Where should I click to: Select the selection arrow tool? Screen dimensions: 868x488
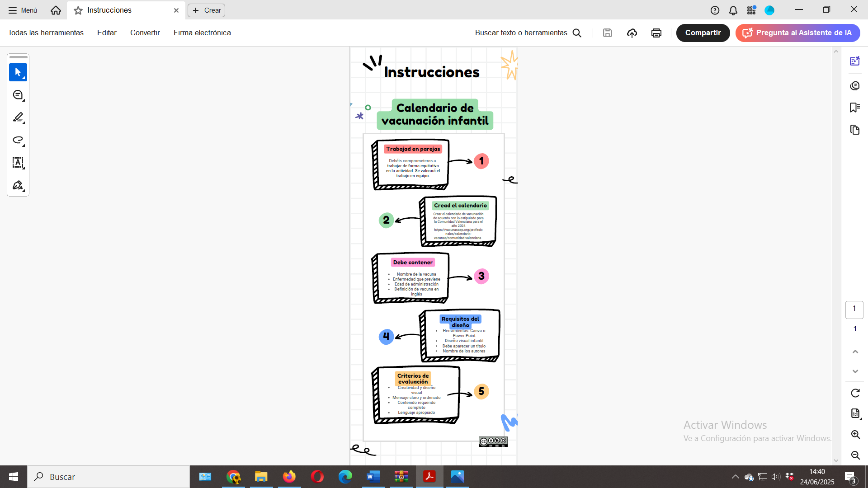[x=18, y=72]
